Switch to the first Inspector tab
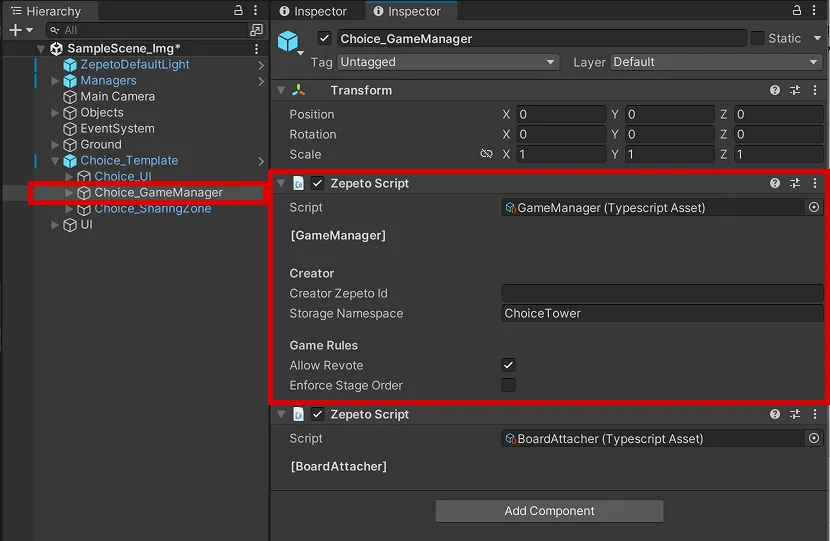Screen dimensions: 830x541 point(312,11)
